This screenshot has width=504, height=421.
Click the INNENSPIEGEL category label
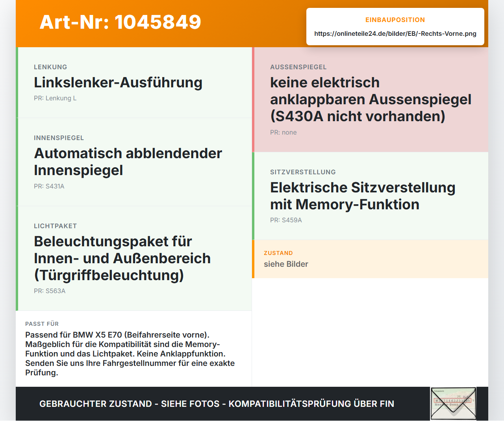point(59,138)
